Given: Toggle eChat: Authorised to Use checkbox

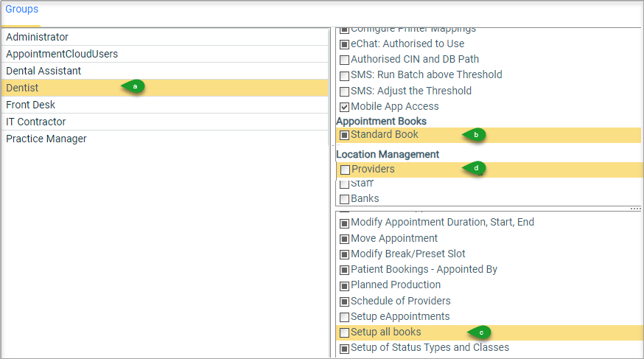Looking at the screenshot, I should (345, 44).
